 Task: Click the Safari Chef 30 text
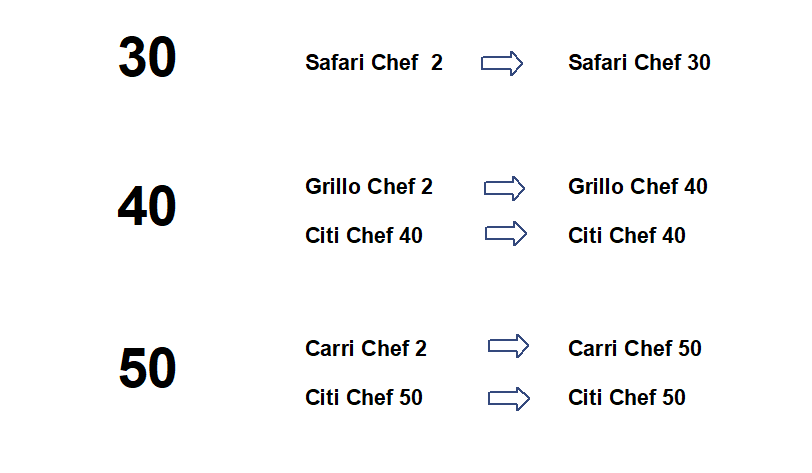click(x=639, y=63)
